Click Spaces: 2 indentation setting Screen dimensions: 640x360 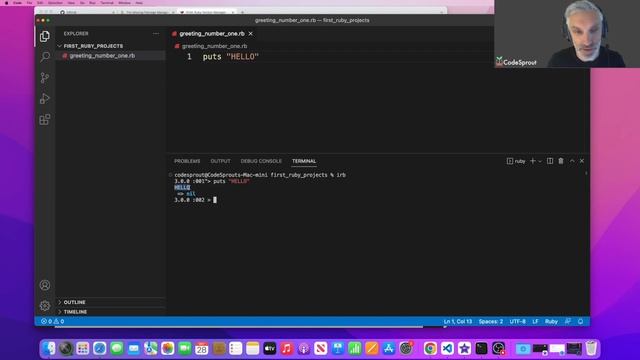click(491, 322)
